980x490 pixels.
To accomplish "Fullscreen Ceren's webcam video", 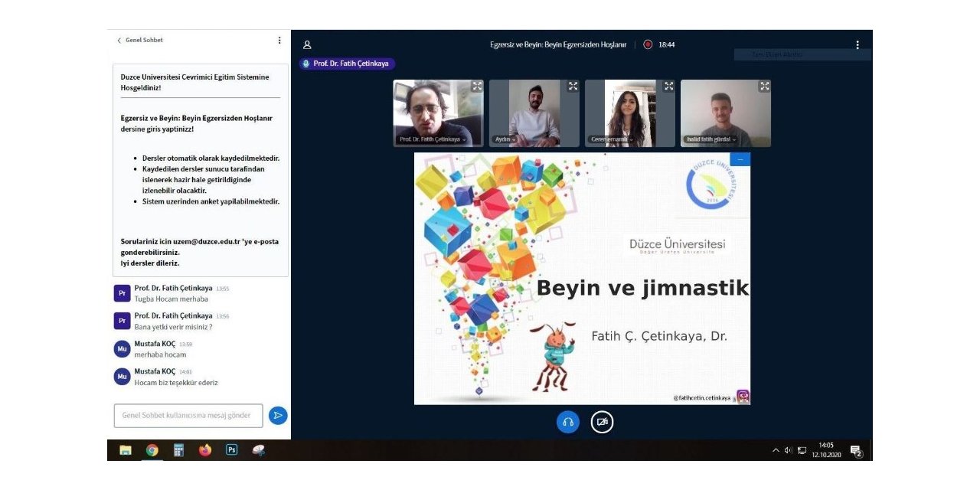I will point(668,87).
